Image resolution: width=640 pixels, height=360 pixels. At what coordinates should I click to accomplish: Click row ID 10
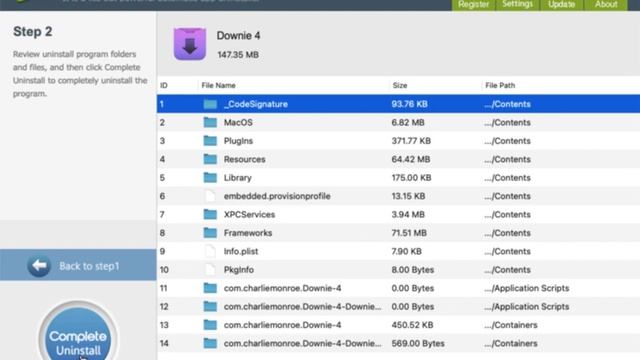pos(164,269)
